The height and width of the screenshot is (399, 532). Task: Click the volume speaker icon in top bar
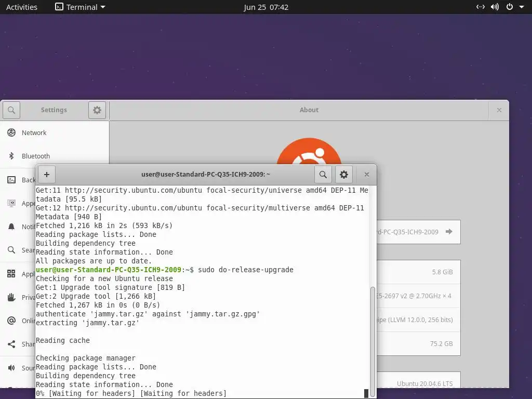point(495,7)
